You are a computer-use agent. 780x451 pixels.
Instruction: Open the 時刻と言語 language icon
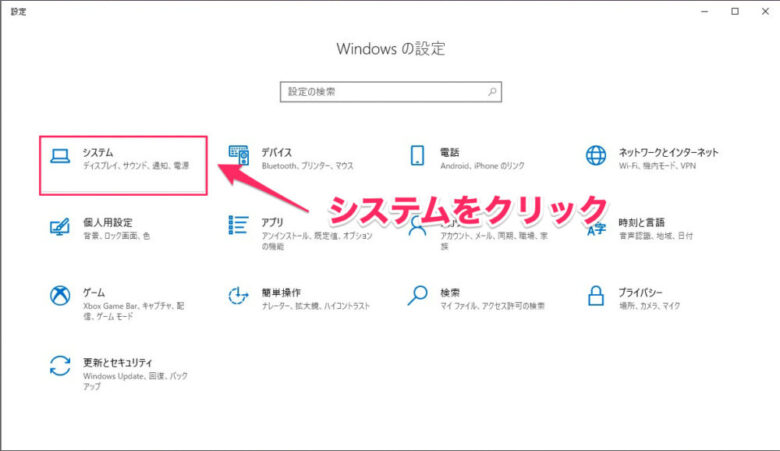tap(596, 230)
